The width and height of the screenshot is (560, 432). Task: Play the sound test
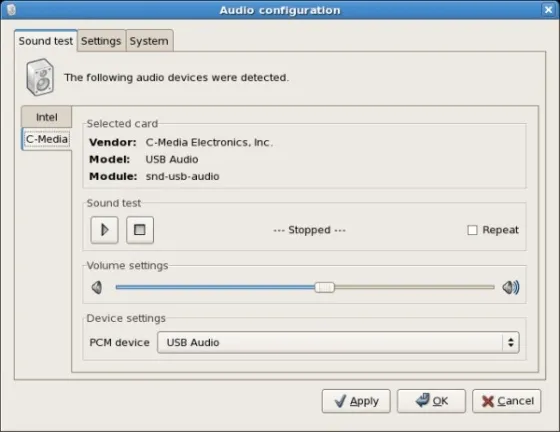pyautogui.click(x=104, y=230)
